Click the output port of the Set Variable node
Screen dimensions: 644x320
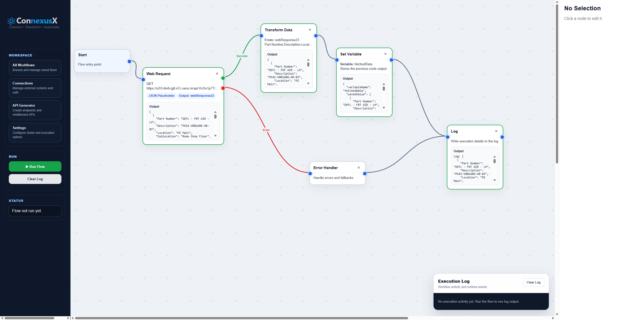point(391,60)
